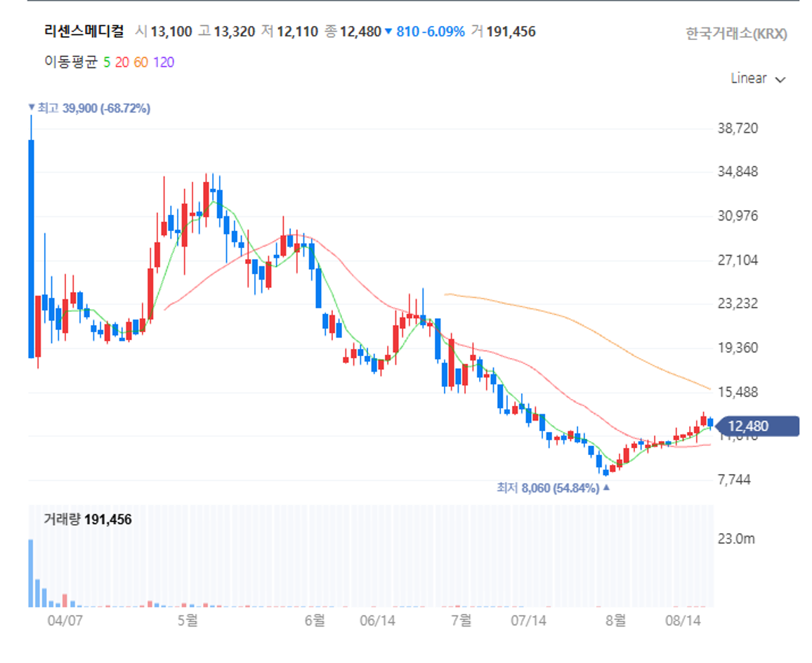
Task: Click the 이동평균 label
Action: [71, 62]
